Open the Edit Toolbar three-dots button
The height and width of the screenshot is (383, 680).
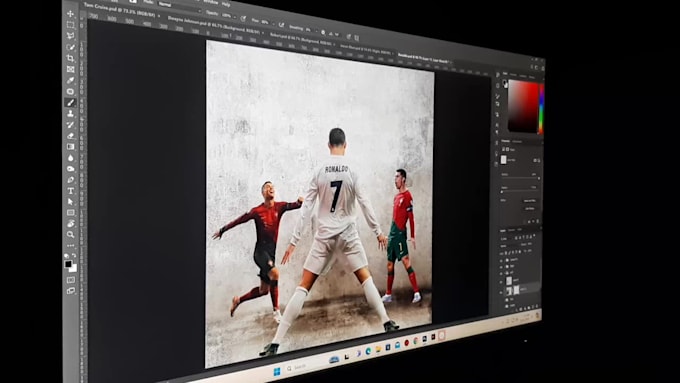pyautogui.click(x=70, y=246)
